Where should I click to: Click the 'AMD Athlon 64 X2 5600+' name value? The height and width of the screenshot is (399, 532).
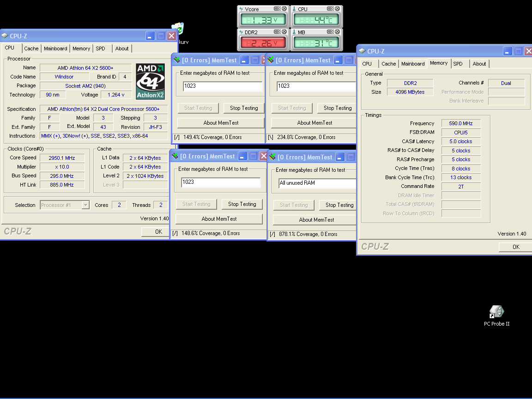coord(85,68)
